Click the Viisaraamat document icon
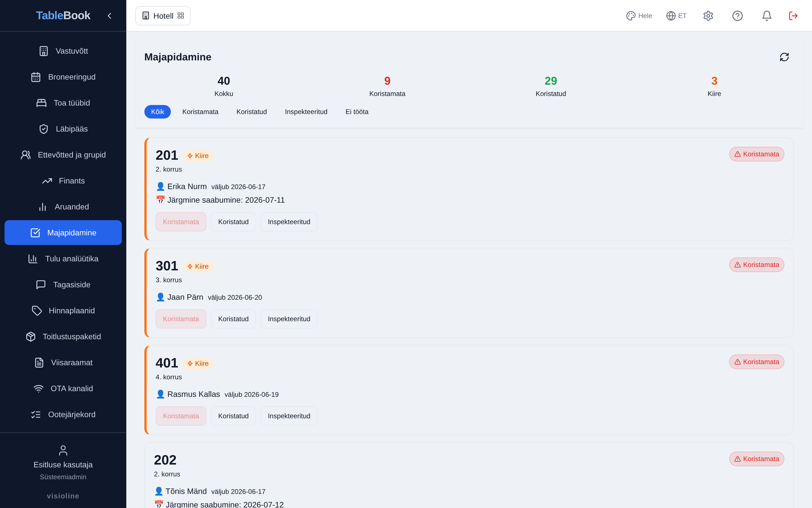The height and width of the screenshot is (508, 812). coord(39,363)
